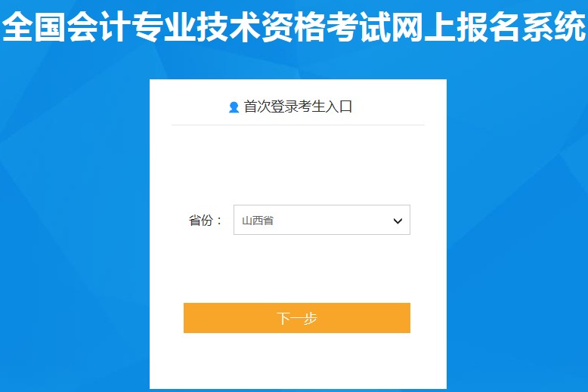Click blank white space above the province field

pyautogui.click(x=298, y=165)
